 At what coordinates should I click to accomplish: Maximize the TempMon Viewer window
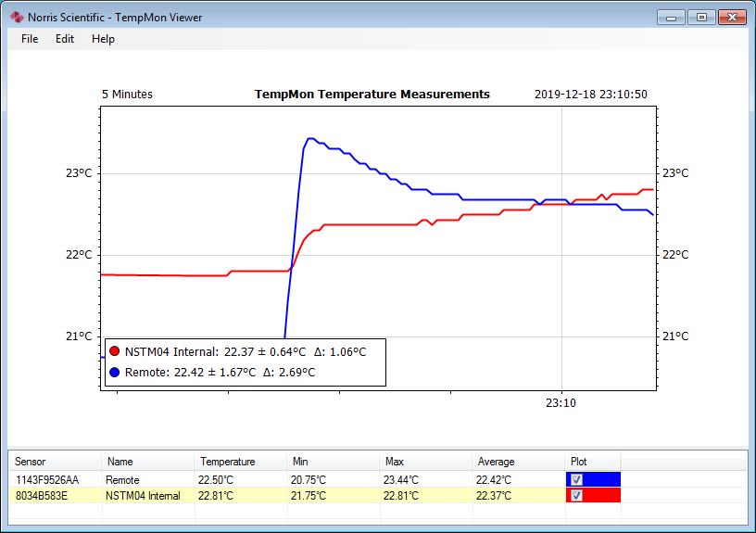coord(701,17)
